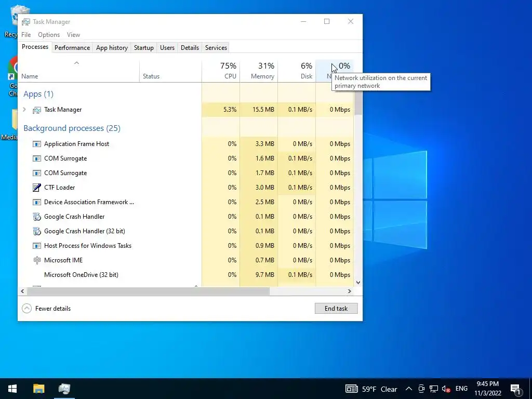Image resolution: width=532 pixels, height=399 pixels.
Task: Show hidden system tray icons
Action: 409,389
